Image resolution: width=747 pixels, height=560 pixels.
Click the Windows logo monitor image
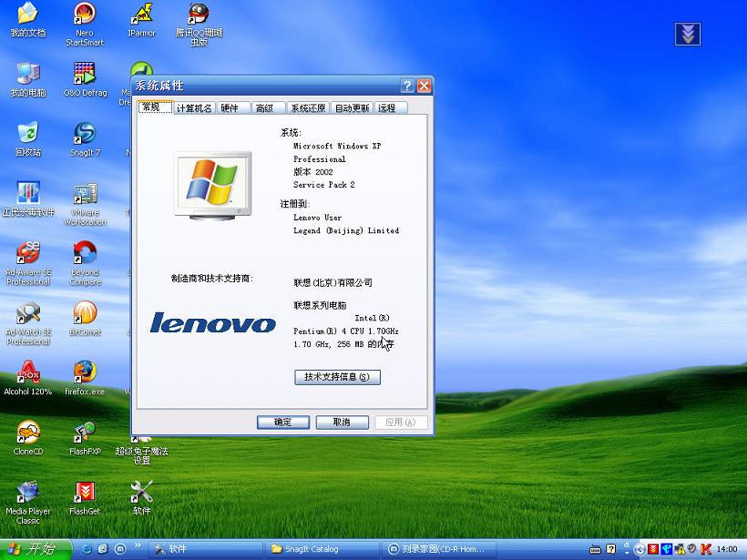(213, 186)
